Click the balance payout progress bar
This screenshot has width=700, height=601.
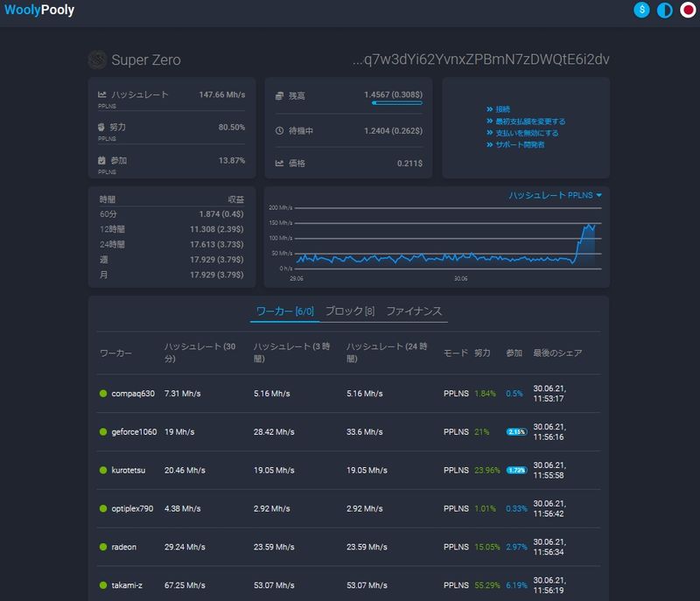click(x=396, y=103)
